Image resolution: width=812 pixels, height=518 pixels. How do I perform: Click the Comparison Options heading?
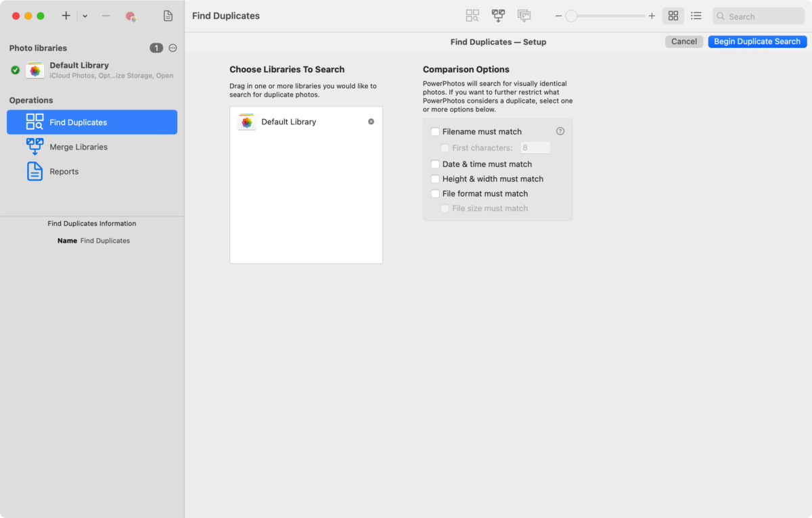(x=466, y=70)
